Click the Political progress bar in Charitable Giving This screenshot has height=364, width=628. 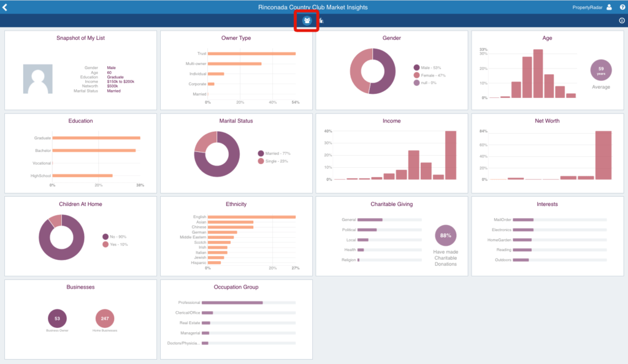(389, 230)
